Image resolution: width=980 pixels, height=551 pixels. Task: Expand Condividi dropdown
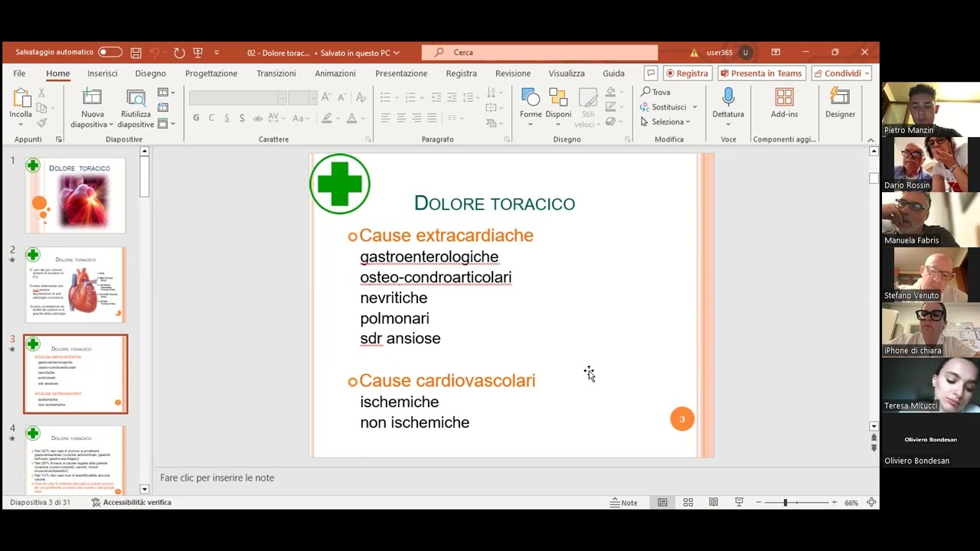click(x=867, y=73)
